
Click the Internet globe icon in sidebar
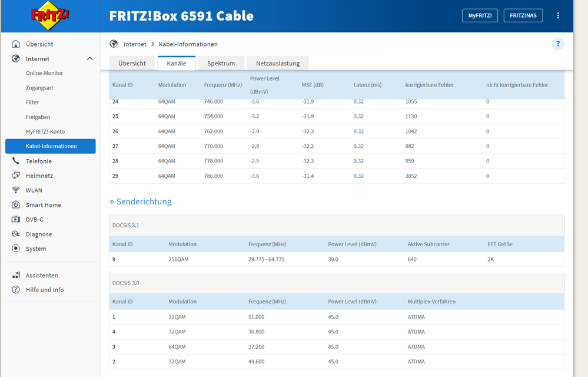click(16, 58)
